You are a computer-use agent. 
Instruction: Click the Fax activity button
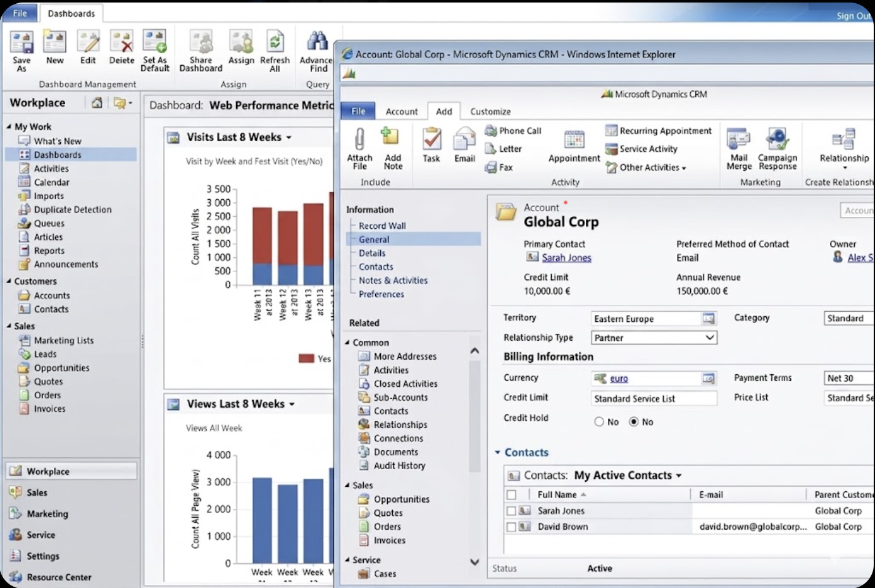pos(499,168)
